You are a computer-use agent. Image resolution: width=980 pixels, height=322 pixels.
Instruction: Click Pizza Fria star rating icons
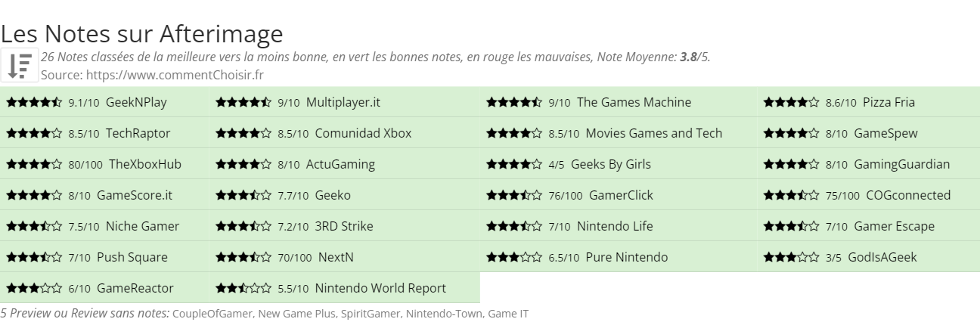tap(791, 102)
